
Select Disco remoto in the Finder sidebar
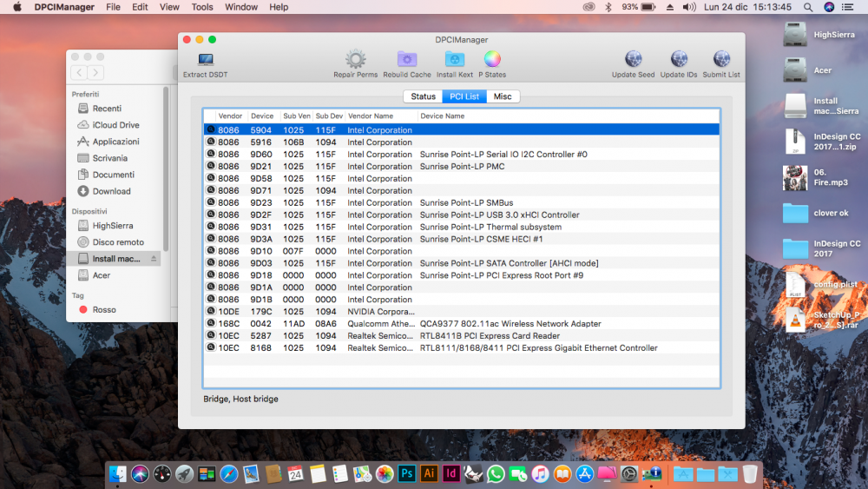(x=115, y=242)
